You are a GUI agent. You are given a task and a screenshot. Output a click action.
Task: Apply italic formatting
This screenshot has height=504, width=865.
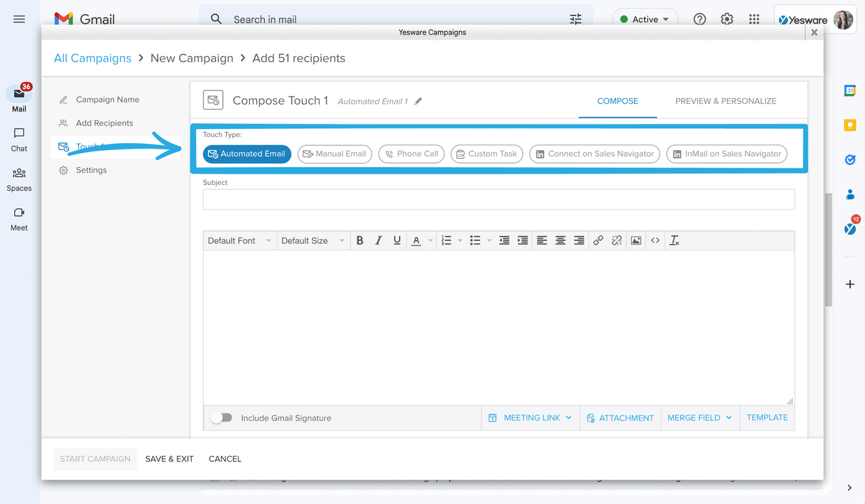point(378,240)
